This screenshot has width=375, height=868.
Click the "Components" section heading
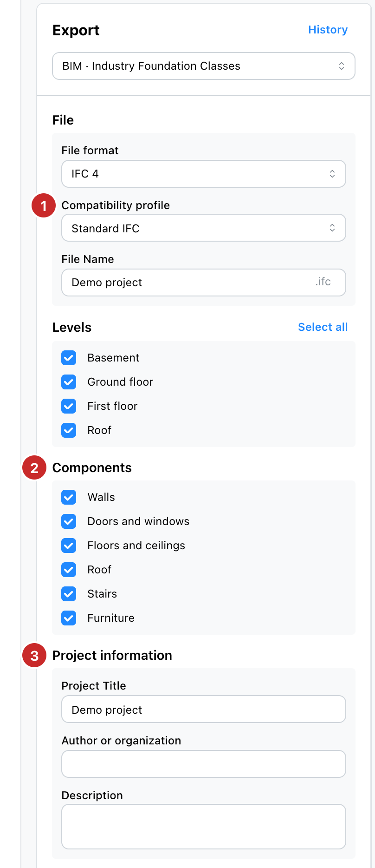coord(92,468)
